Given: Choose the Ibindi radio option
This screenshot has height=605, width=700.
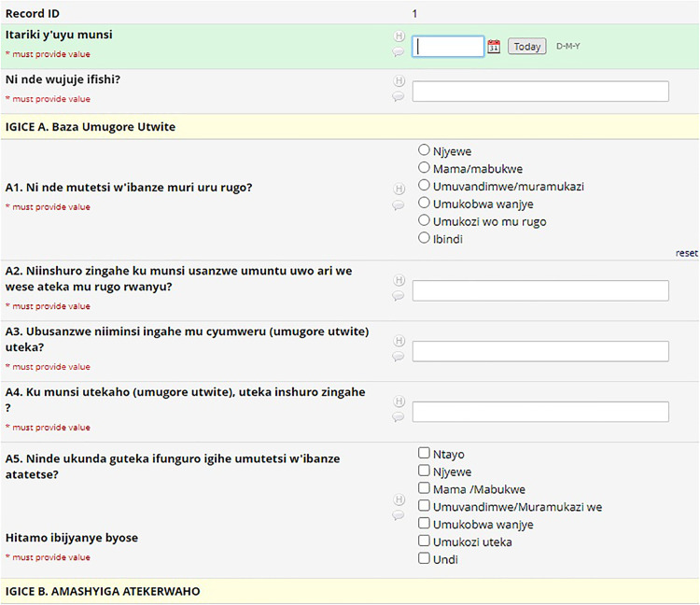Looking at the screenshot, I should tap(424, 237).
